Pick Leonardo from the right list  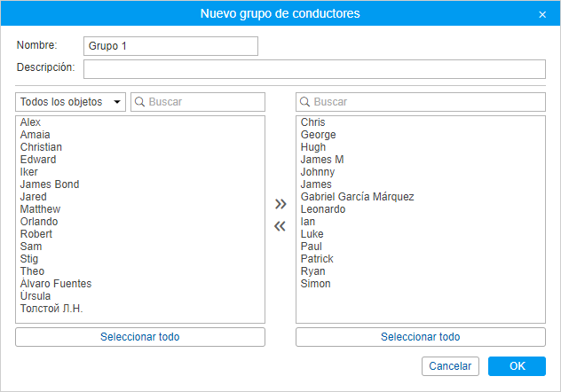[323, 209]
